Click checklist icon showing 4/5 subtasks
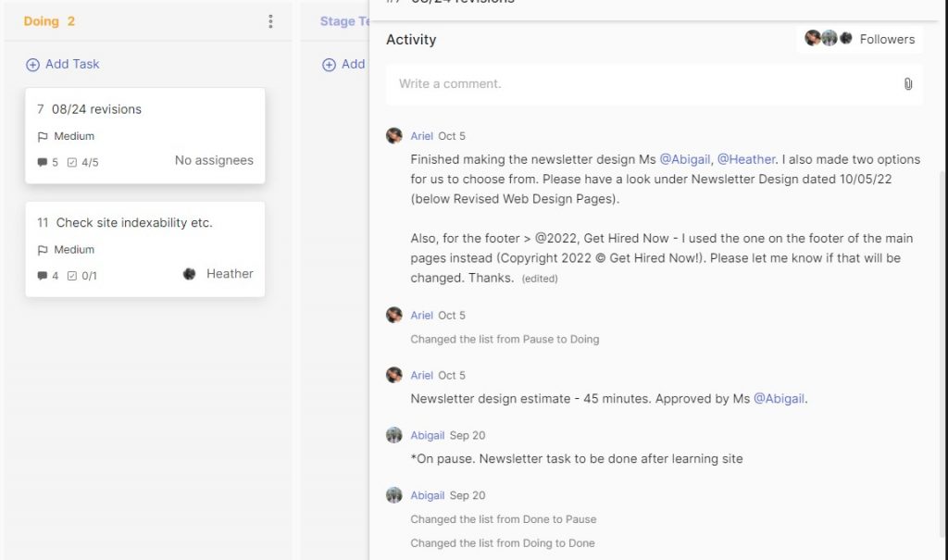The width and height of the screenshot is (948, 560). (72, 163)
